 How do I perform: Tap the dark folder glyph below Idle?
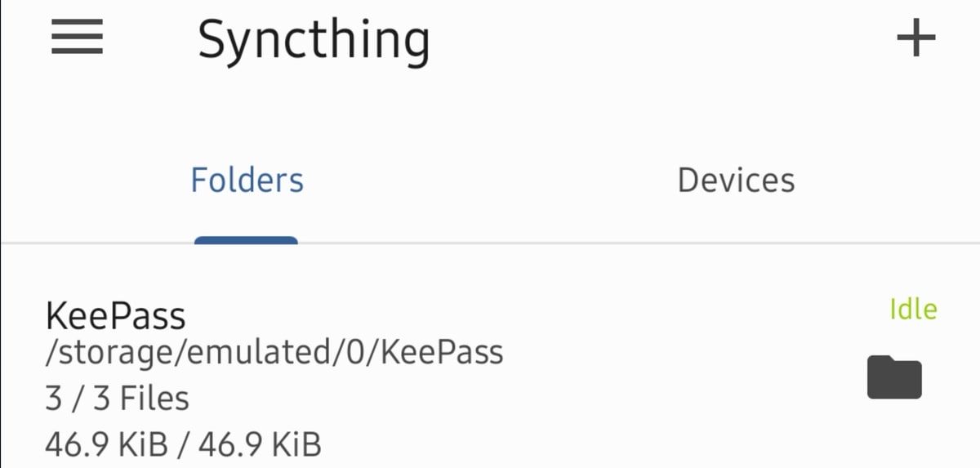tap(894, 377)
